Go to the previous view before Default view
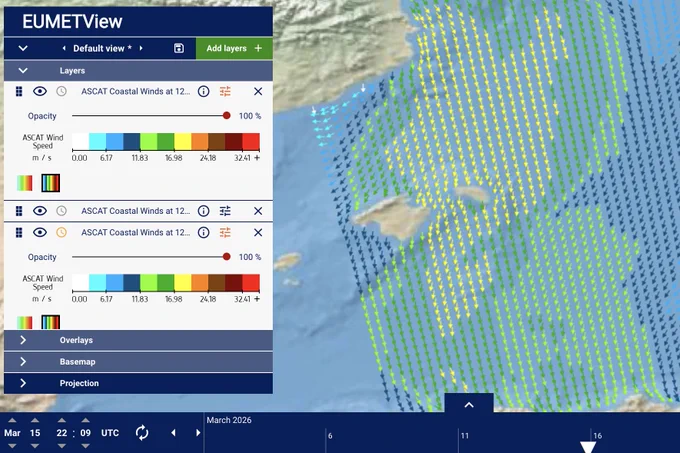The width and height of the screenshot is (680, 453). point(64,48)
